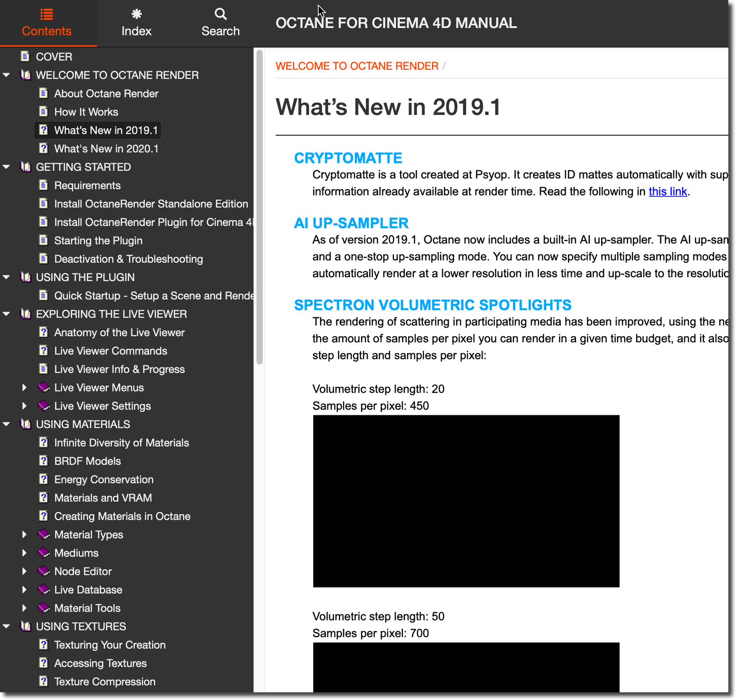
Task: Open the Contents tab
Action: point(46,23)
